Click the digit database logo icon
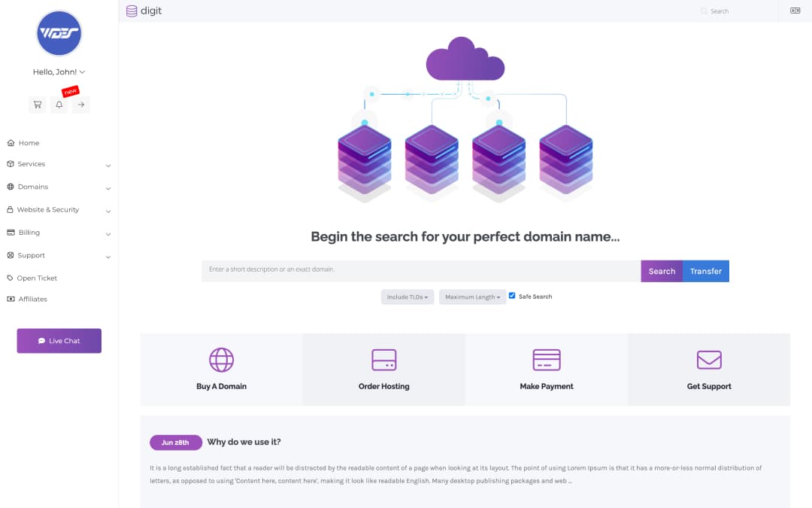The image size is (812, 508). (132, 11)
